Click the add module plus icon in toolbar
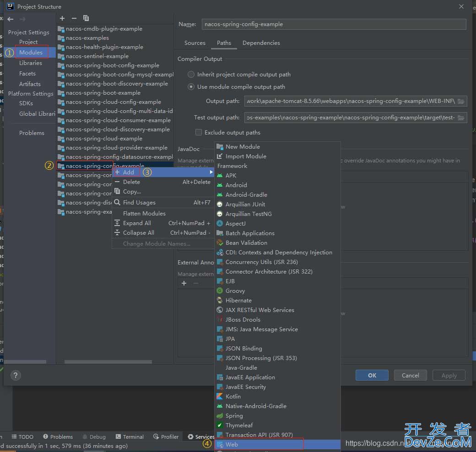 pos(62,18)
